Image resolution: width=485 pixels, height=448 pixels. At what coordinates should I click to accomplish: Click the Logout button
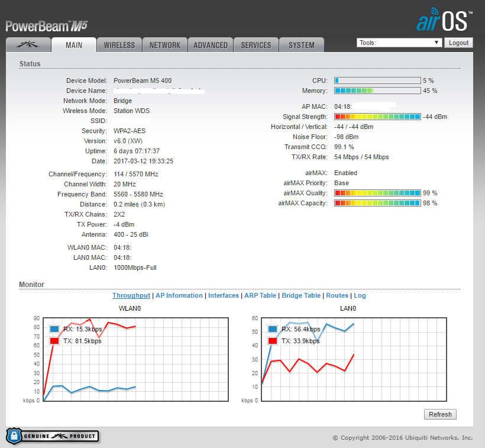pos(458,43)
